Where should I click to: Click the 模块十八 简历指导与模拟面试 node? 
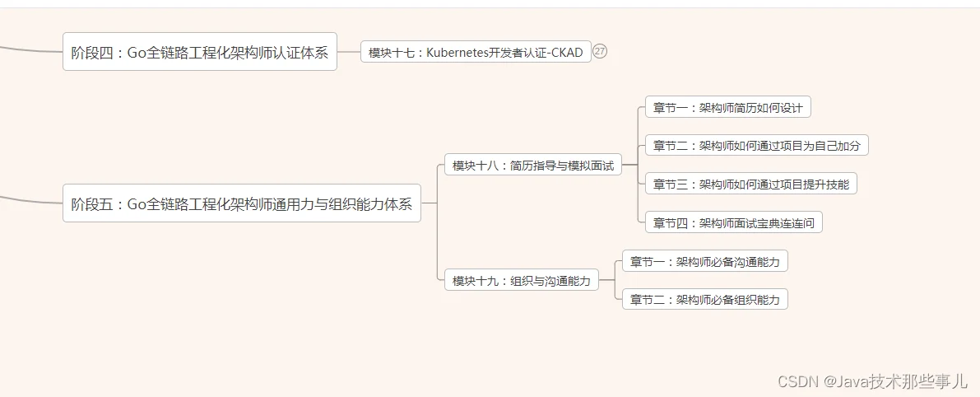point(533,166)
